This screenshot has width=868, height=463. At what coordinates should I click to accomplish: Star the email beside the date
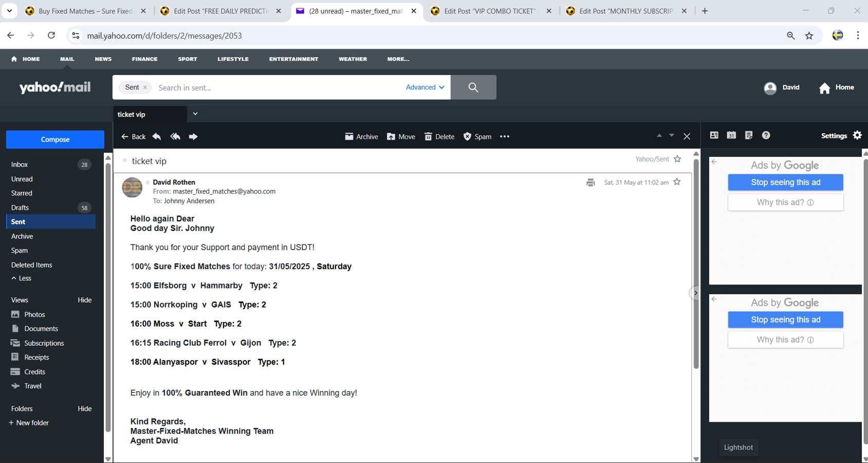click(x=677, y=182)
